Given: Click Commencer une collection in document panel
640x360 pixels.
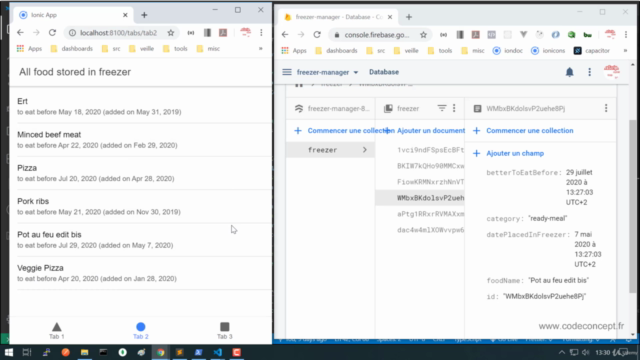Looking at the screenshot, I should click(523, 131).
